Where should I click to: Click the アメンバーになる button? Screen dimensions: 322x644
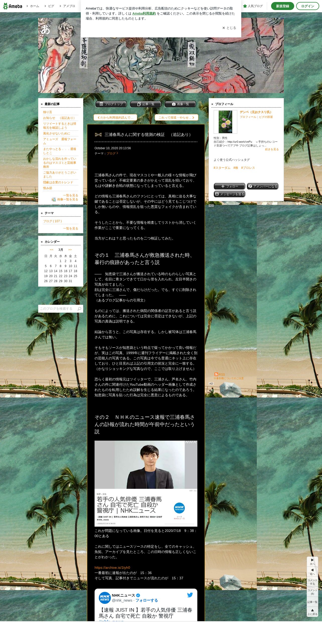pyautogui.click(x=263, y=186)
